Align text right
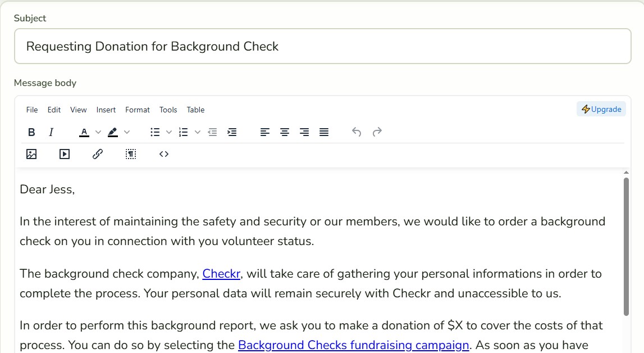This screenshot has width=644, height=353. point(304,132)
